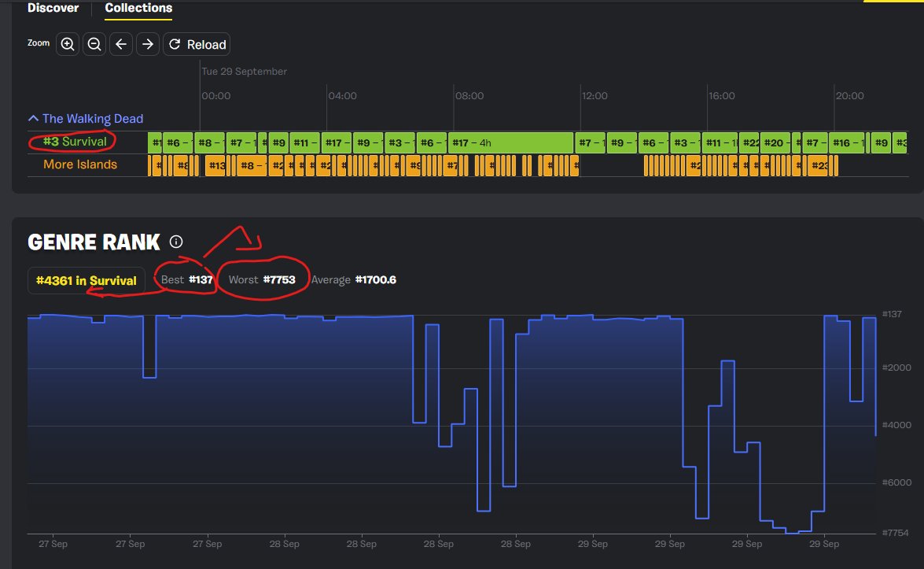Select the #3 Survival row label

(x=75, y=142)
